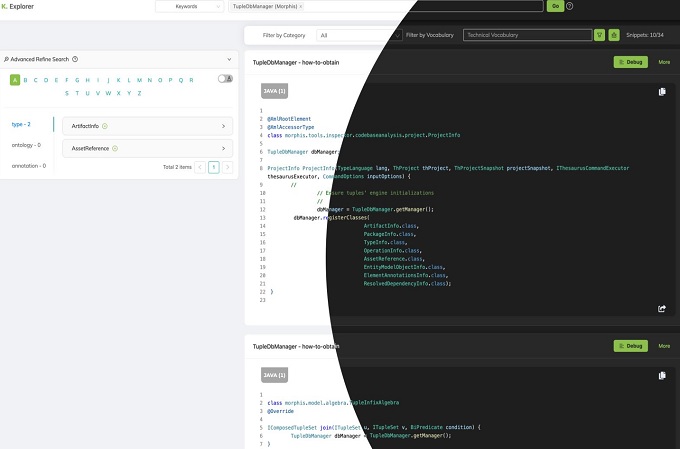This screenshot has height=449, width=680.
Task: Collapse the Advanced Refine Search panel
Action: [x=229, y=59]
